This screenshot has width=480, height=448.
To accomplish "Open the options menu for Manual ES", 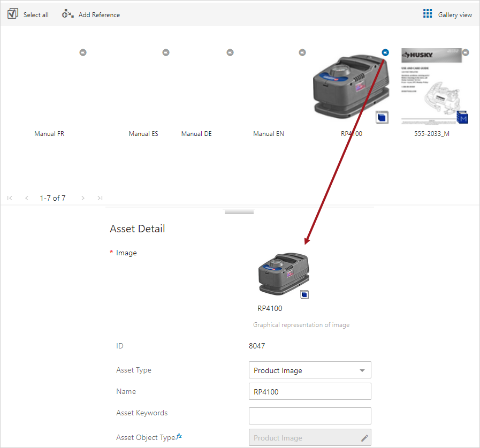I will click(166, 52).
